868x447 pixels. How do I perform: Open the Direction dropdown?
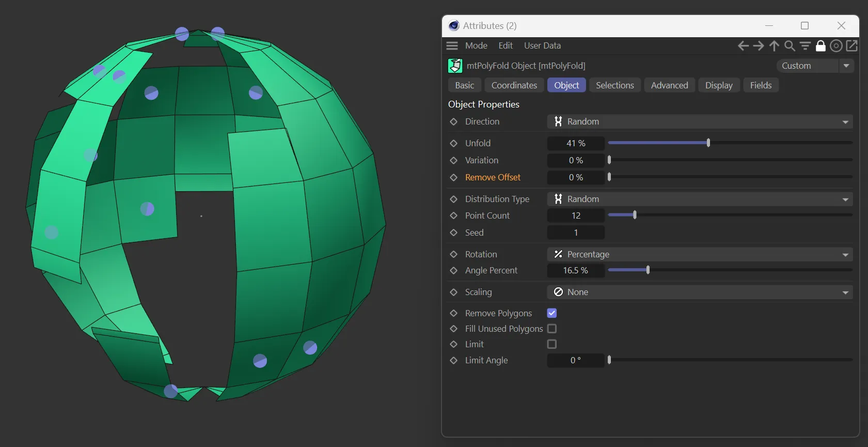click(700, 121)
